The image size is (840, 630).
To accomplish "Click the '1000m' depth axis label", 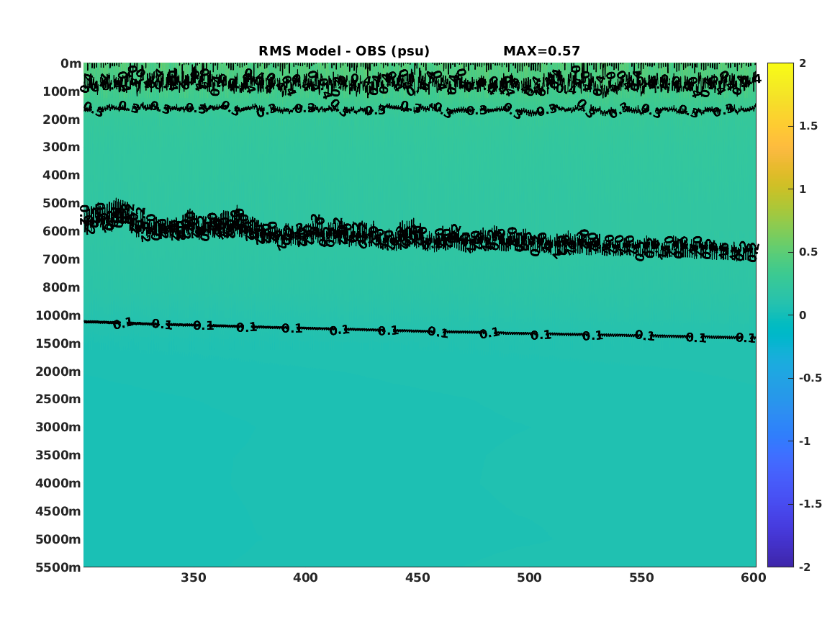I will click(58, 315).
